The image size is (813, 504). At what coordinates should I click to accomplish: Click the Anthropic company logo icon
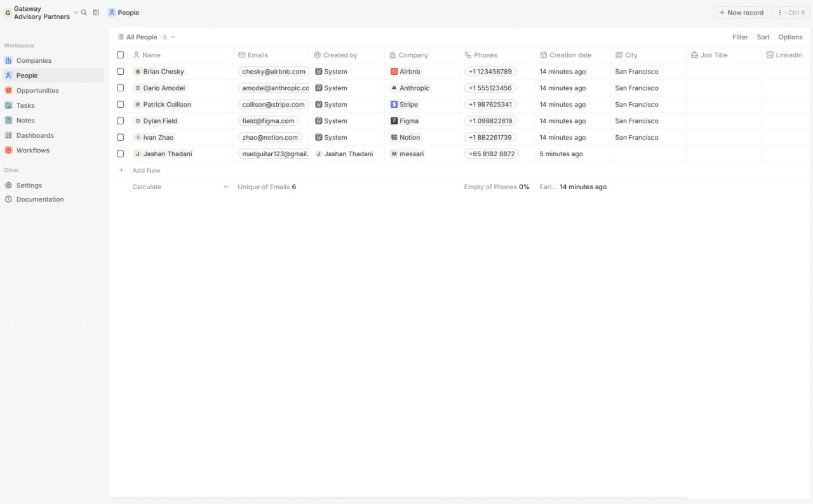pos(394,88)
